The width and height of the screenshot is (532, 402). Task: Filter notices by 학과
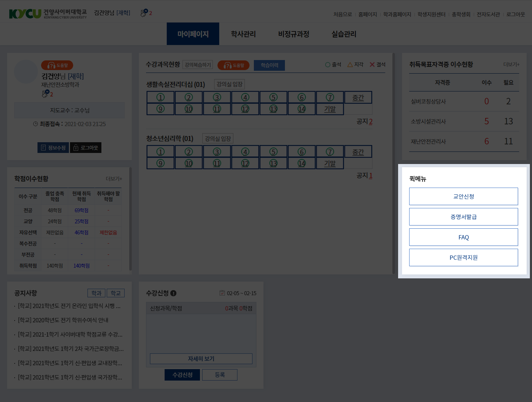(x=96, y=293)
